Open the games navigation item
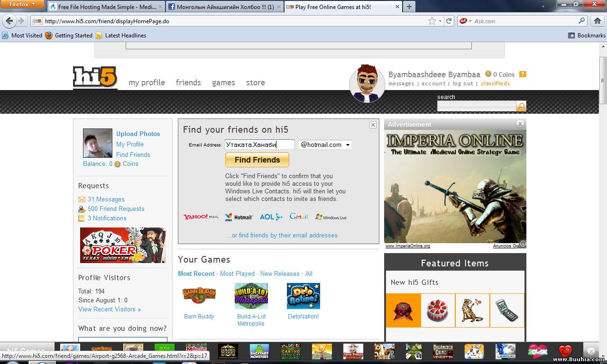The image size is (607, 364). pyautogui.click(x=223, y=82)
